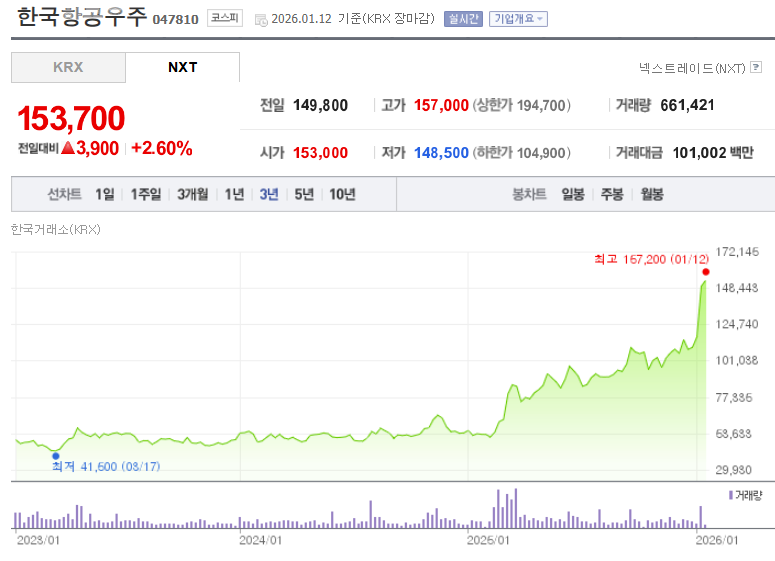Click the blue low-point marker on chart
Screen dimensions: 775x561
tap(56, 456)
